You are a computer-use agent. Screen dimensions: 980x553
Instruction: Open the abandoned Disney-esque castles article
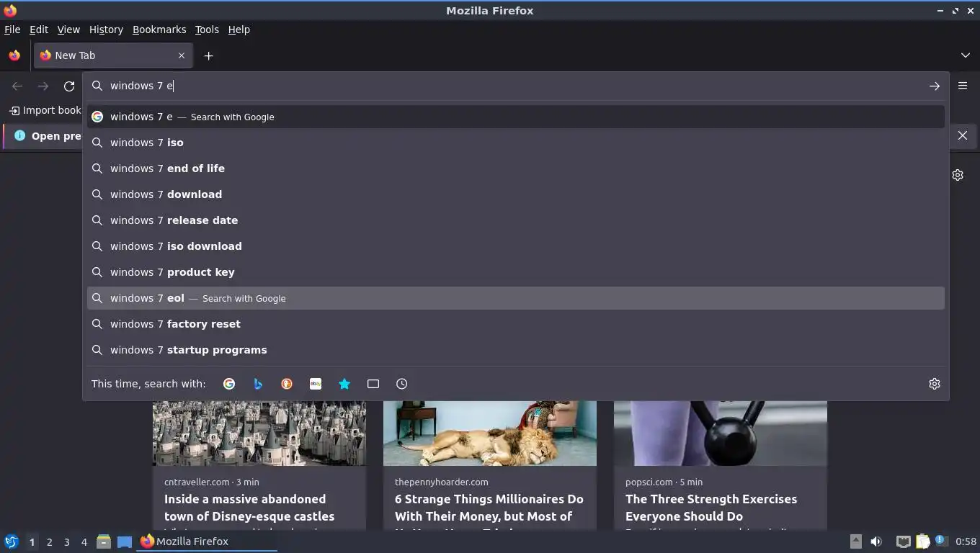pos(249,508)
